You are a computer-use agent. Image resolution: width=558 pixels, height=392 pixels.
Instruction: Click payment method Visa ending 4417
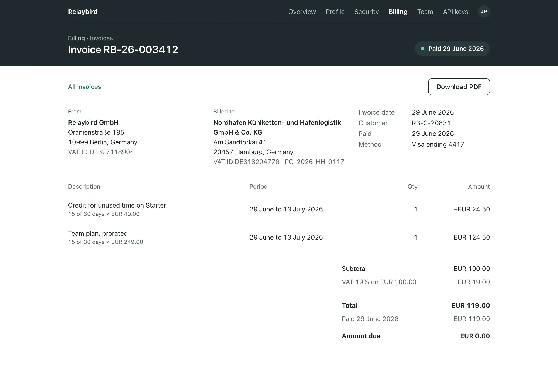pyautogui.click(x=438, y=144)
